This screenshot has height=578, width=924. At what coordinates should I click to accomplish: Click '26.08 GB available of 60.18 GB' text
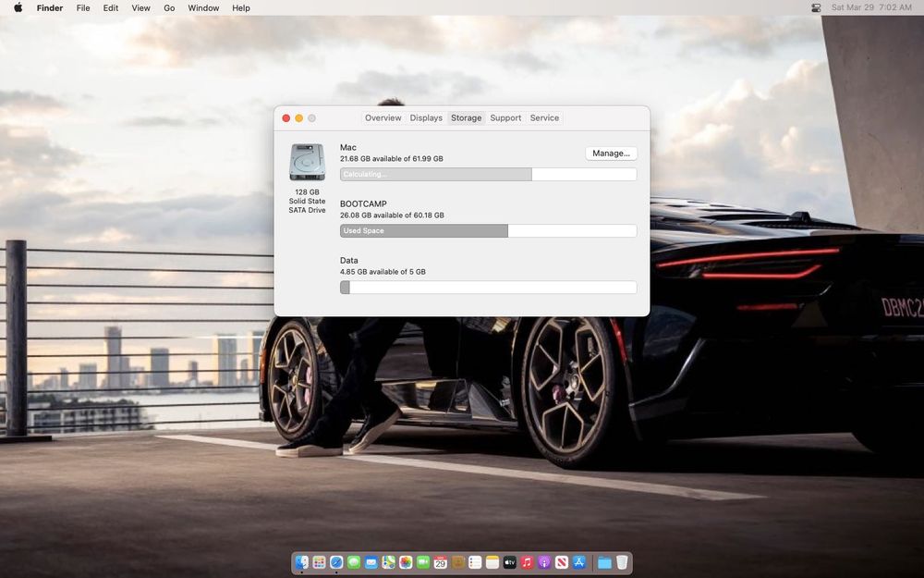coord(392,215)
